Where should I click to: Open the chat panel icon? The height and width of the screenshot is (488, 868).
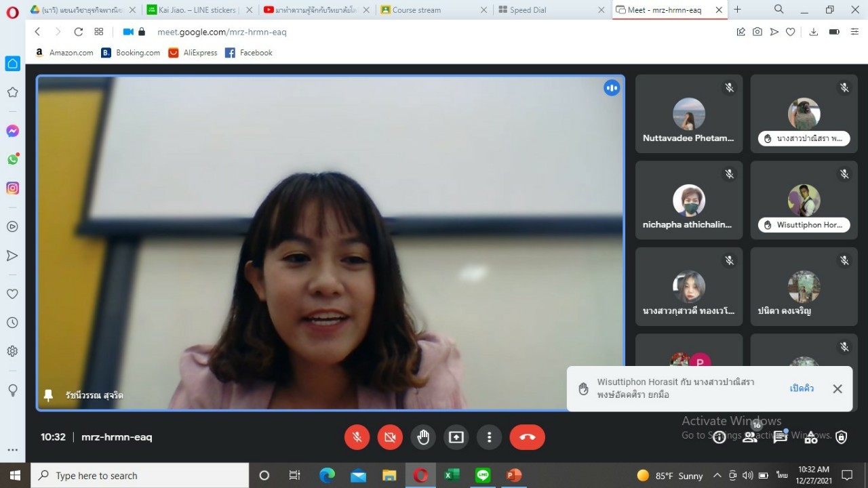coord(780,437)
